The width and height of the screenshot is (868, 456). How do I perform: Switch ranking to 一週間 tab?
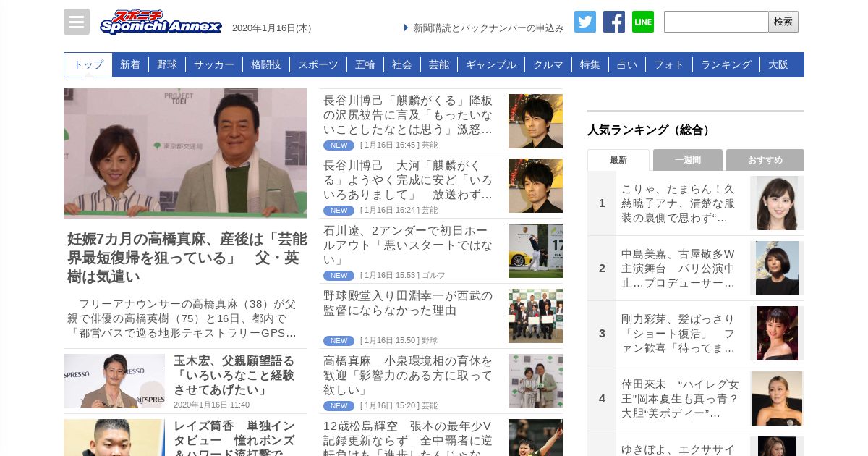pos(688,160)
